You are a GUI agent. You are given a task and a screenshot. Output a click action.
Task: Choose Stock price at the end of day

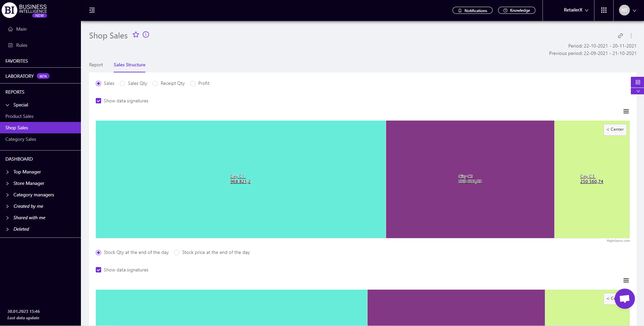pyautogui.click(x=177, y=253)
